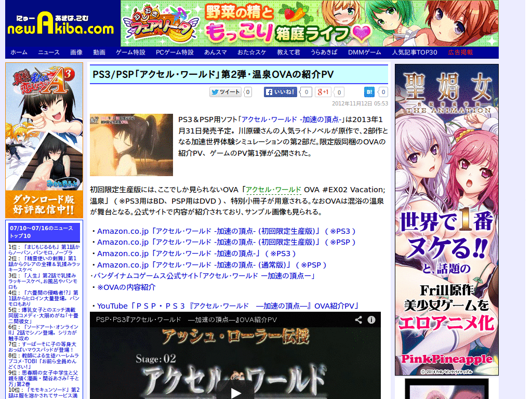Open DMMゲーム in the navigation bar

[x=364, y=52]
